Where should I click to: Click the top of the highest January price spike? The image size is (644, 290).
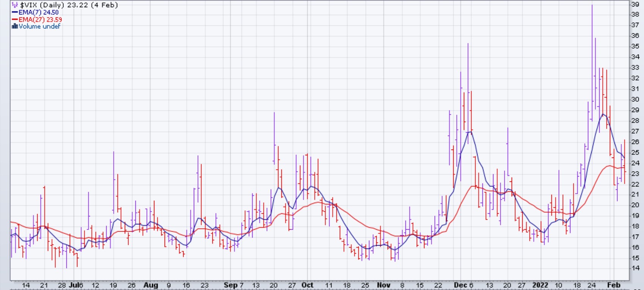[592, 5]
